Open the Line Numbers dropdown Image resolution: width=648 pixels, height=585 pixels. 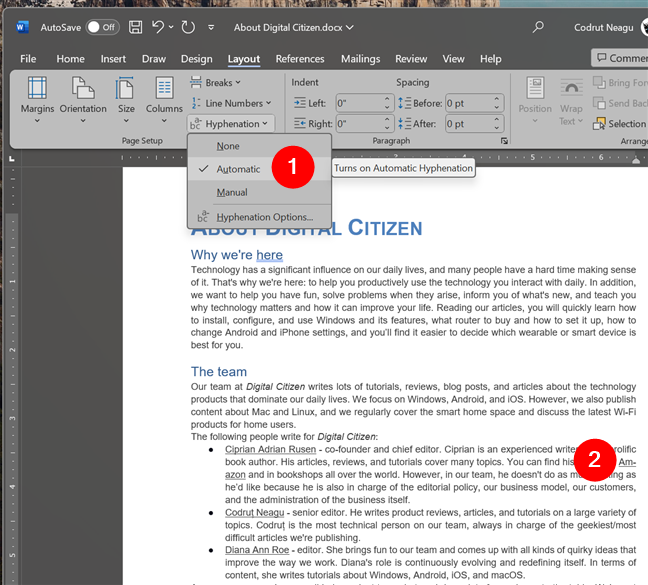tap(231, 103)
